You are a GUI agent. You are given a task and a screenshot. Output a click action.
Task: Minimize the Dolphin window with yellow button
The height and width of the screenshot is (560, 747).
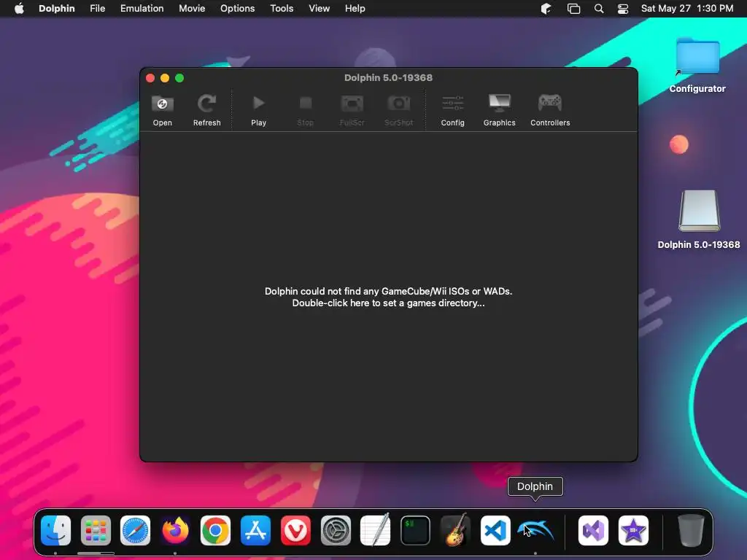165,78
